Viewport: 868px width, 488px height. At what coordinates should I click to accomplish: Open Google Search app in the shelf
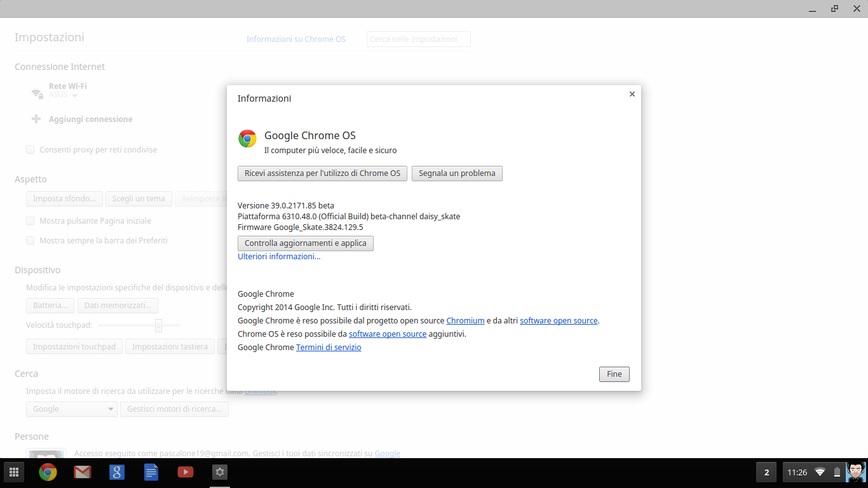tap(117, 472)
